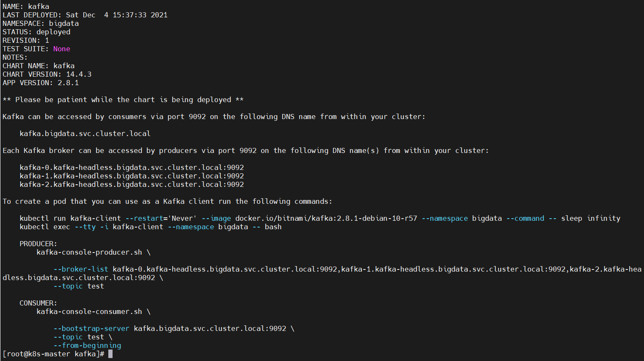Click the magenta "None" test suite value
The width and height of the screenshot is (644, 361).
tap(62, 49)
